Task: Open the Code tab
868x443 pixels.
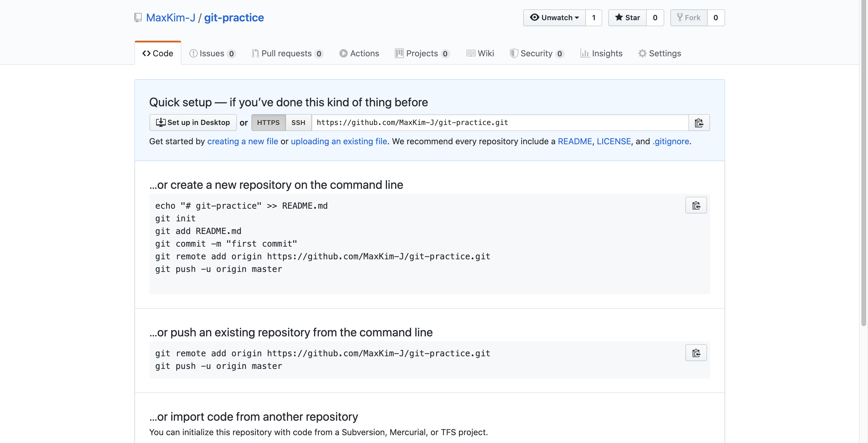Action: 158,53
